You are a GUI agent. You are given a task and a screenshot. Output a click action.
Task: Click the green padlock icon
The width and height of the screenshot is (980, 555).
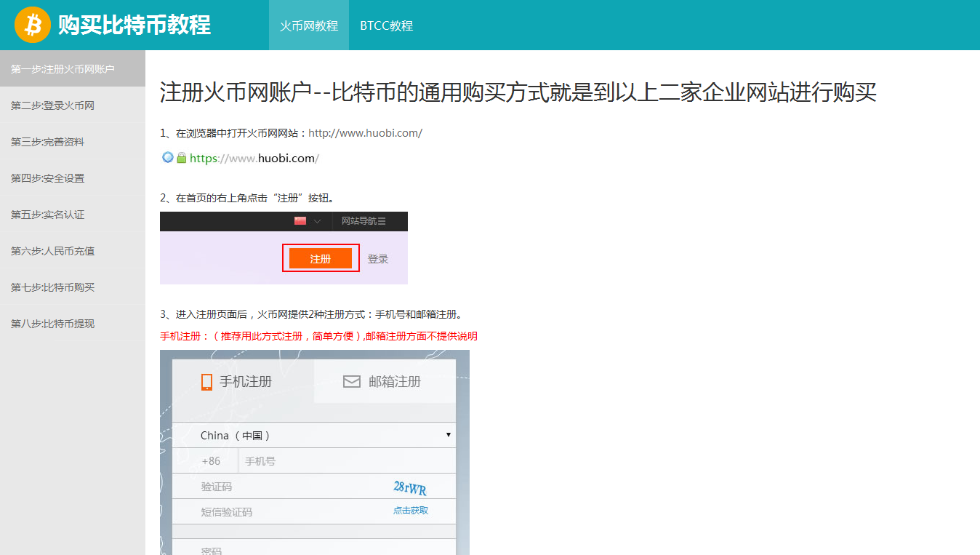182,158
